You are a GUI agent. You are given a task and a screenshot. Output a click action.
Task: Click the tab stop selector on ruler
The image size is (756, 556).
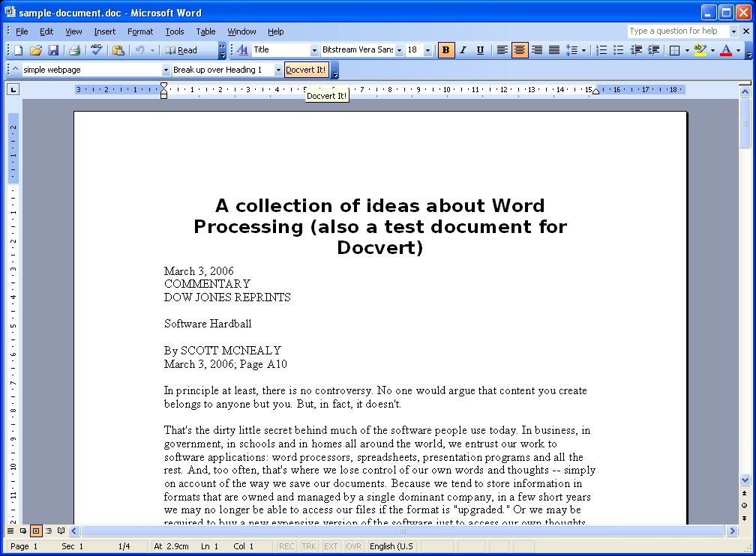(x=13, y=89)
